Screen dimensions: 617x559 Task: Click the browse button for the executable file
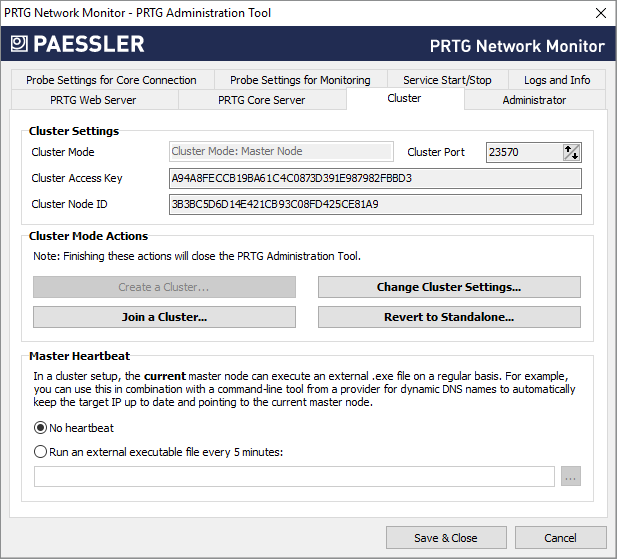coord(571,476)
